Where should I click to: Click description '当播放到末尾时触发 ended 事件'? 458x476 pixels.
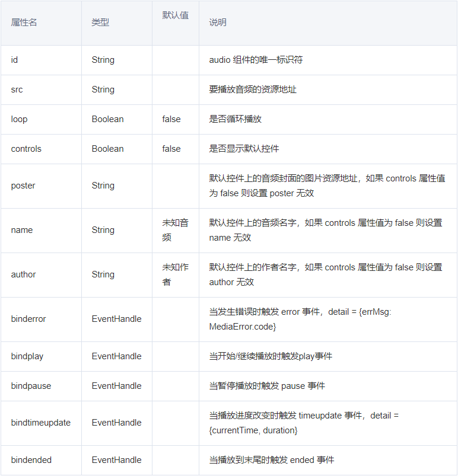(271, 460)
